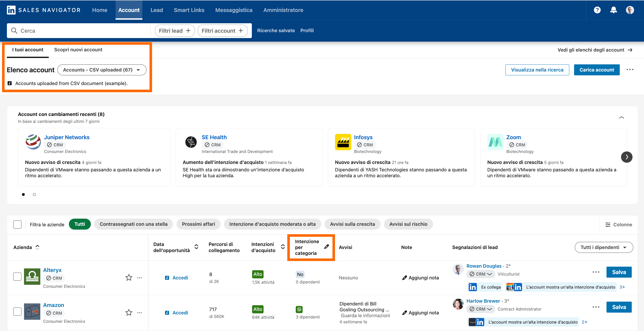
Task: Collapse the recent changes accounts section
Action: pyautogui.click(x=621, y=117)
